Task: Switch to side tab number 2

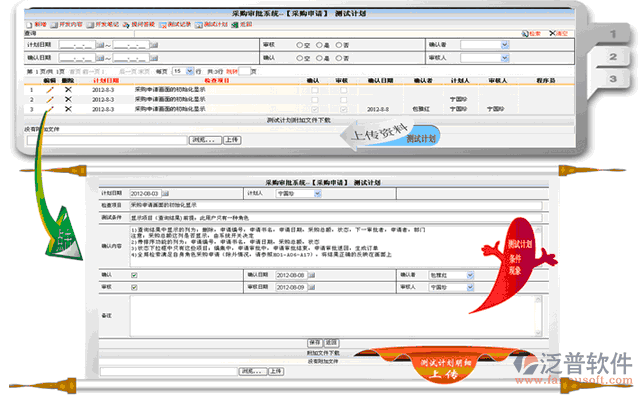Action: pyautogui.click(x=613, y=57)
